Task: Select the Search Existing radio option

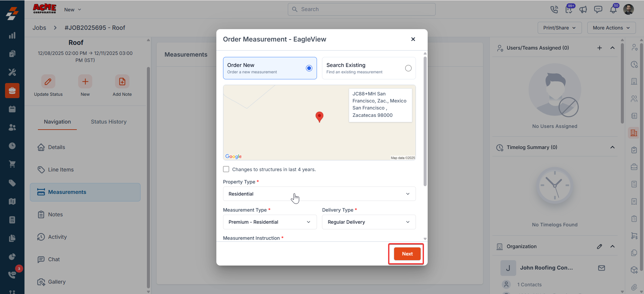Action: click(x=408, y=68)
